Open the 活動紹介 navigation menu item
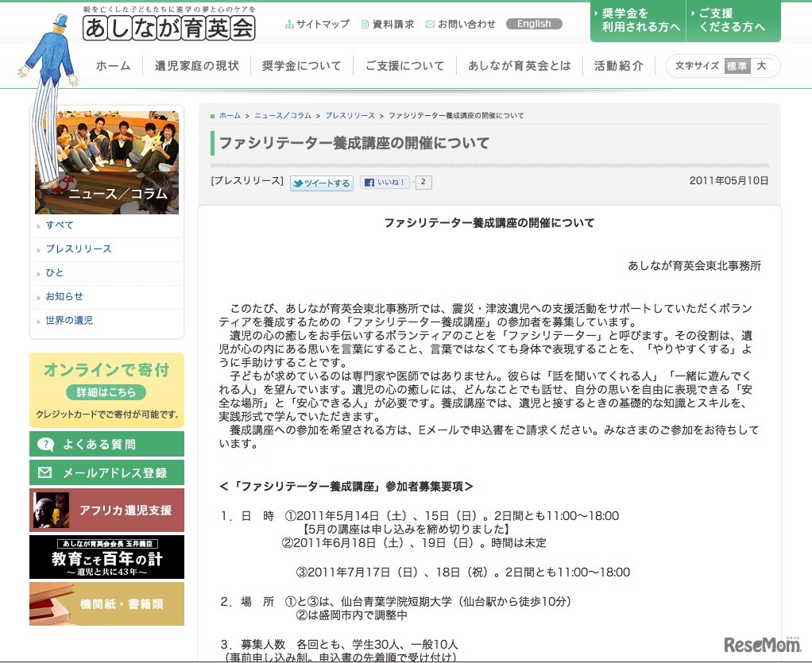This screenshot has height=663, width=812. (x=618, y=66)
